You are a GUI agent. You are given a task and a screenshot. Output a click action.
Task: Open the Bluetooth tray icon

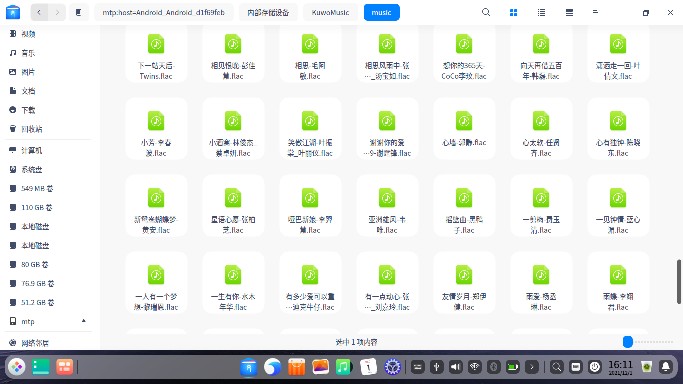[494, 367]
